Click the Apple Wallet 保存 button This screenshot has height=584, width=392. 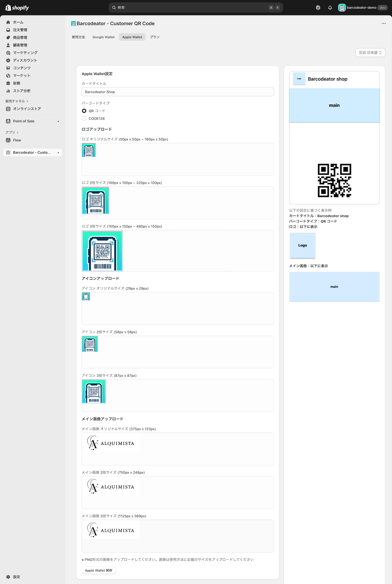(x=99, y=570)
